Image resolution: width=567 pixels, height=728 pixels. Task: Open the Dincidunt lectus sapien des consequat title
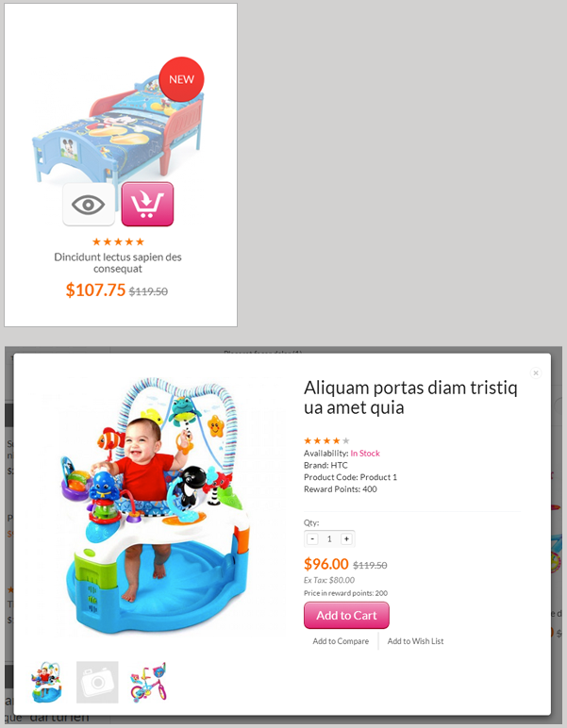tap(118, 263)
